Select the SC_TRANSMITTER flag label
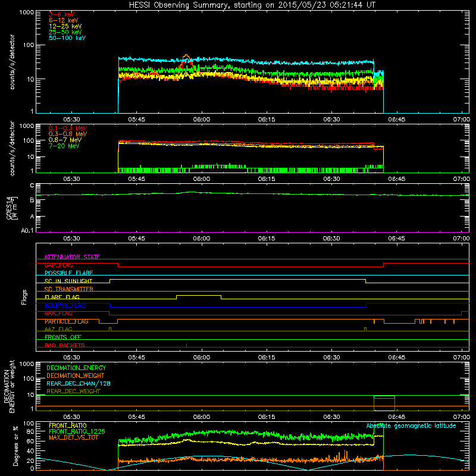 pos(68,289)
